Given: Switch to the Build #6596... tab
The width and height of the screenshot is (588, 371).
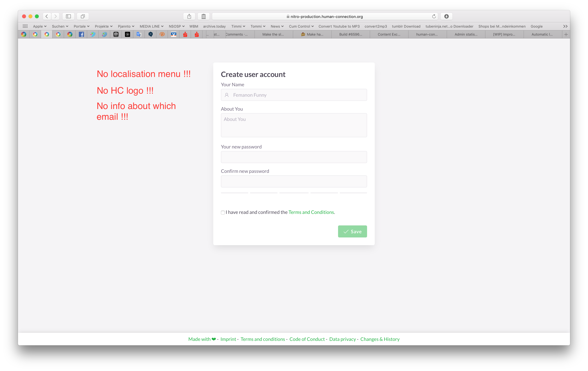Looking at the screenshot, I should point(351,34).
